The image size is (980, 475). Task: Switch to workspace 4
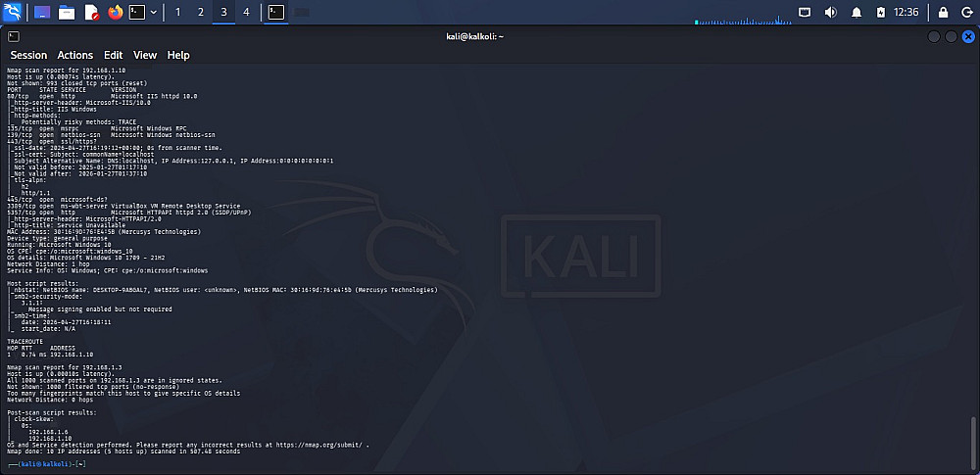[x=246, y=12]
